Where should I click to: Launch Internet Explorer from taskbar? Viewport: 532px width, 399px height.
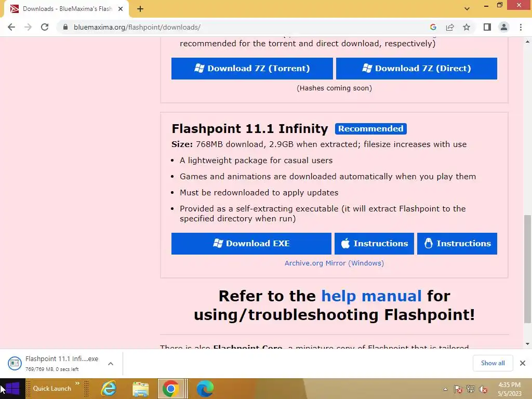[x=109, y=389]
